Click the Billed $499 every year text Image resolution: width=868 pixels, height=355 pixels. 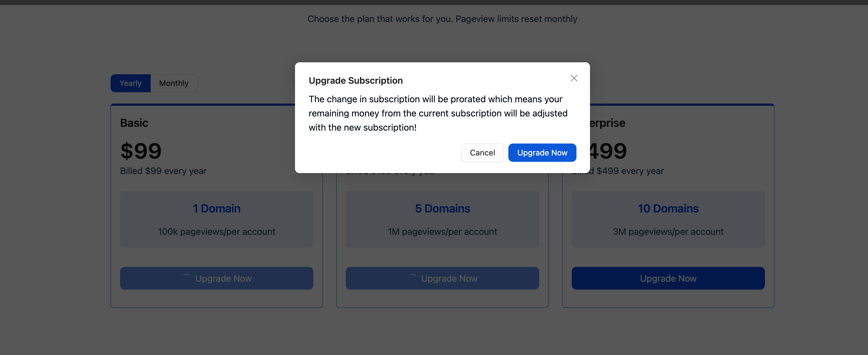(629, 171)
